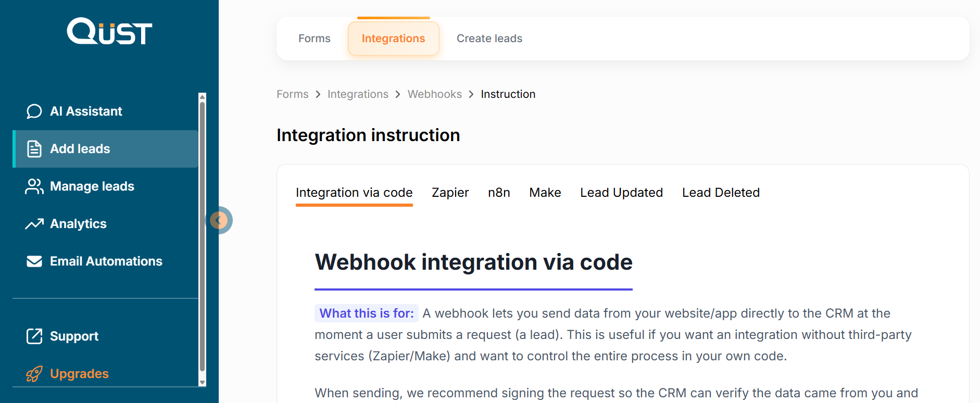The width and height of the screenshot is (980, 403).
Task: Click the Qust logo
Action: 109,31
